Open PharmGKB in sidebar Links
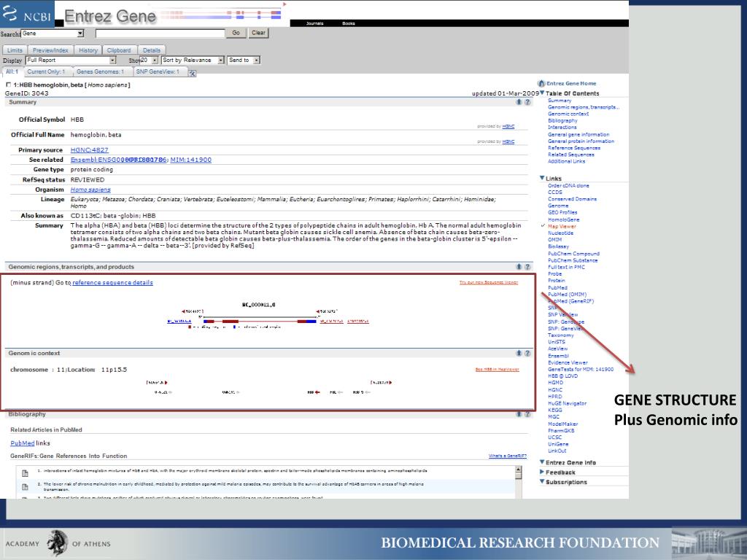 561,430
